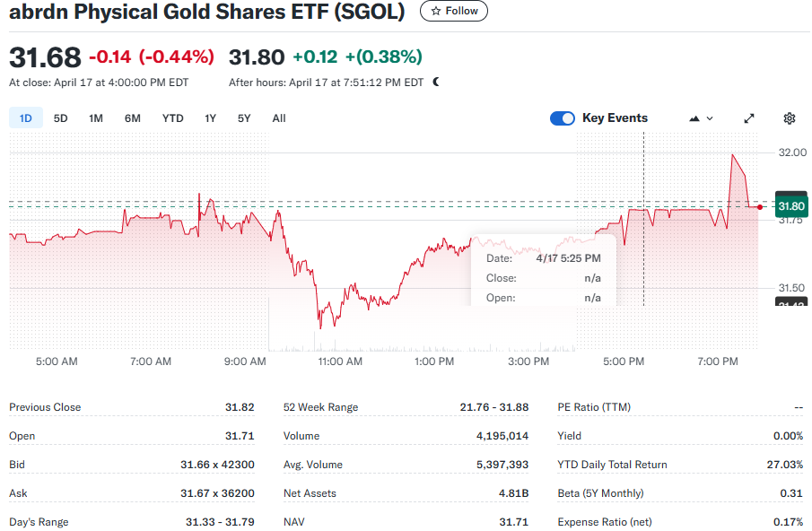Click the Yield value 0.00%
The image size is (812, 531).
click(788, 436)
